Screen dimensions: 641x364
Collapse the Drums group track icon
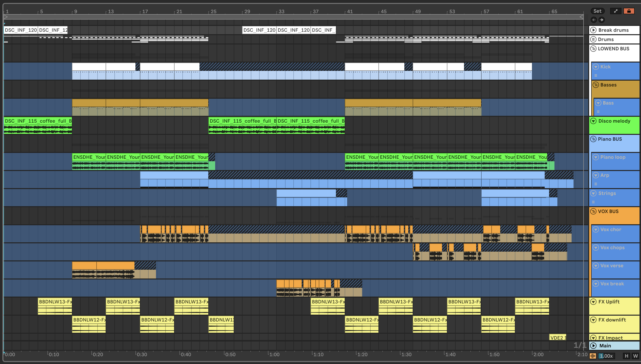[x=593, y=39]
